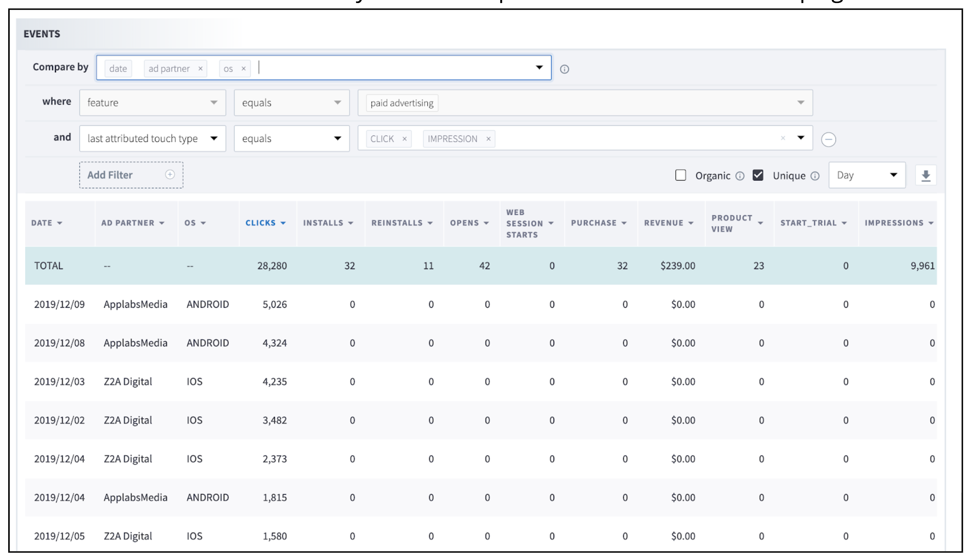Remove the CLICK filter tag
This screenshot has width=970, height=560.
point(404,139)
